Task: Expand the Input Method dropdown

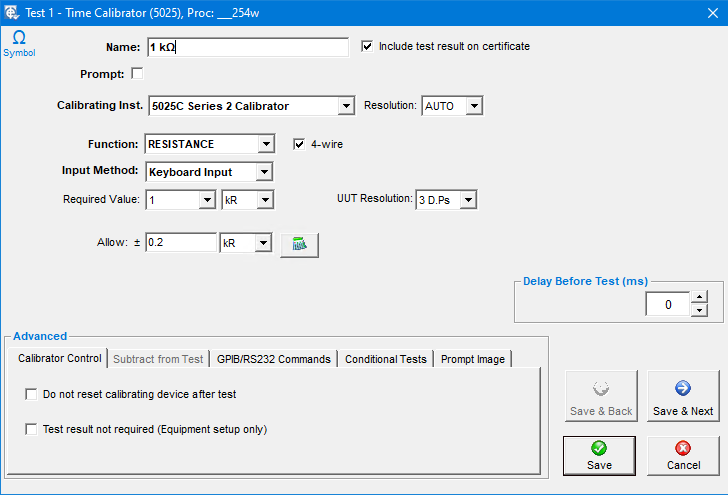Action: pos(264,172)
